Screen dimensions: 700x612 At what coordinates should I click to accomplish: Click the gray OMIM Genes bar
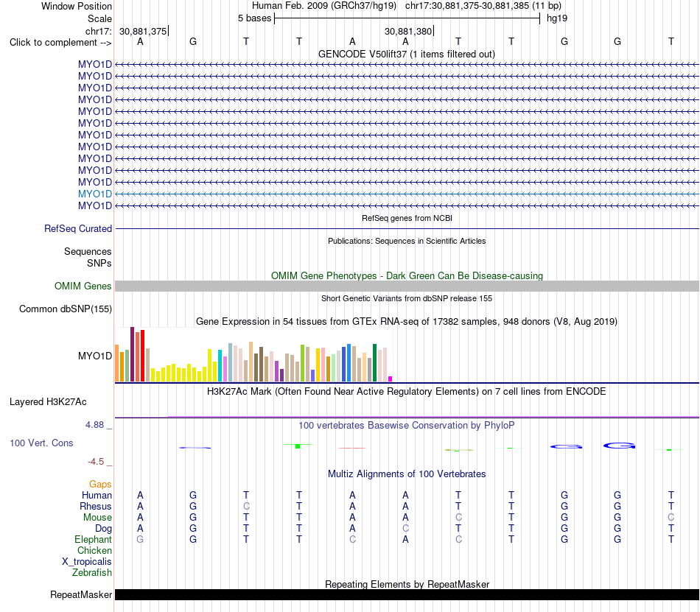pyautogui.click(x=407, y=286)
